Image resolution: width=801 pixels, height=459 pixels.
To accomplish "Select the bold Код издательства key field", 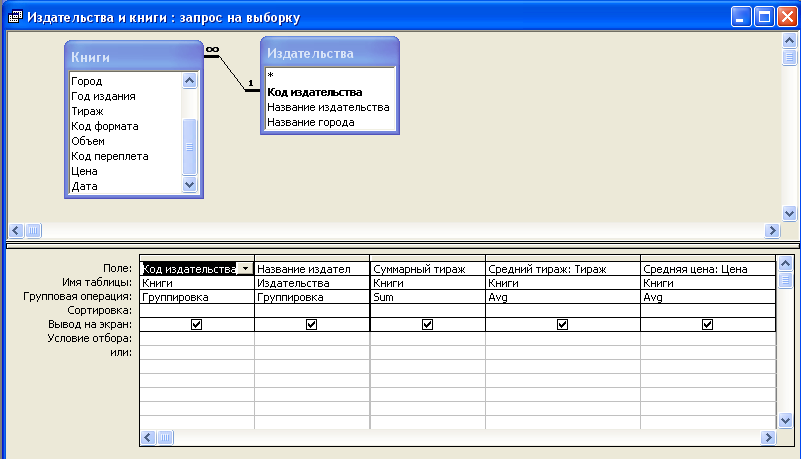I will click(x=315, y=92).
